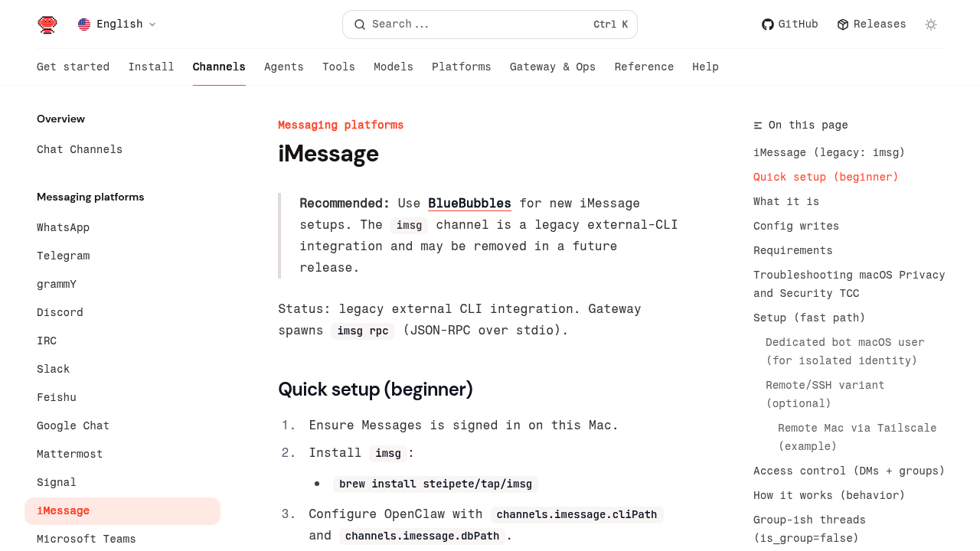Jump to Setup (fast path) section
Viewport: 980px width, 551px height.
pyautogui.click(x=808, y=318)
